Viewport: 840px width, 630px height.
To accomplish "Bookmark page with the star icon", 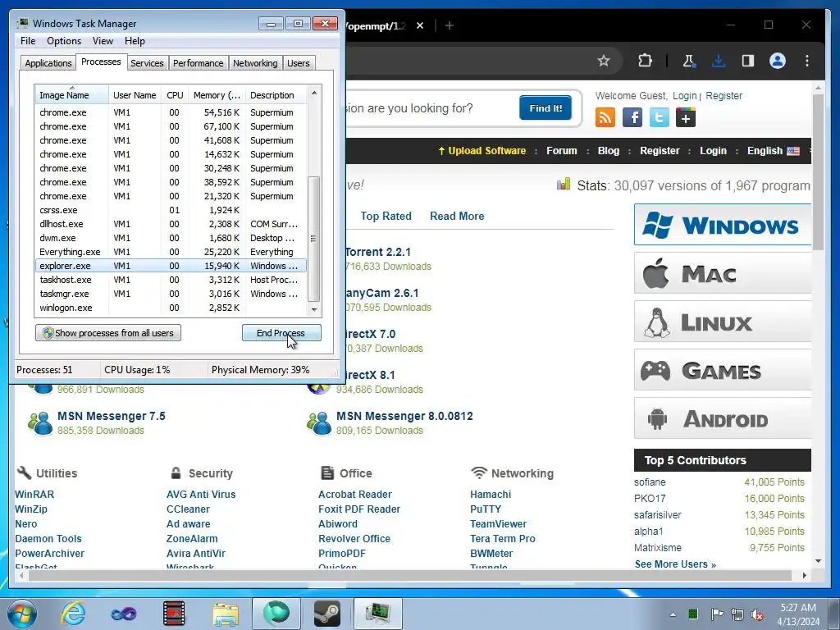I will click(604, 61).
